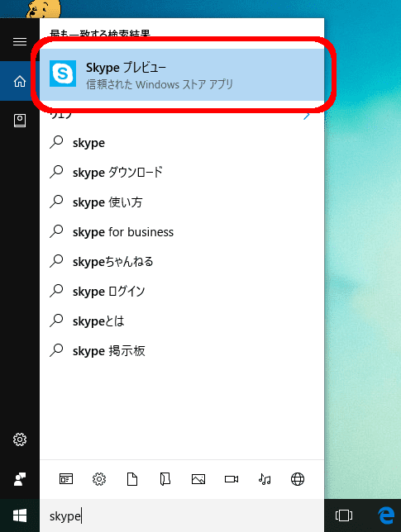Viewport: 401px width, 532px height.
Task: Select the Home icon in the sidebar
Action: coord(20,81)
